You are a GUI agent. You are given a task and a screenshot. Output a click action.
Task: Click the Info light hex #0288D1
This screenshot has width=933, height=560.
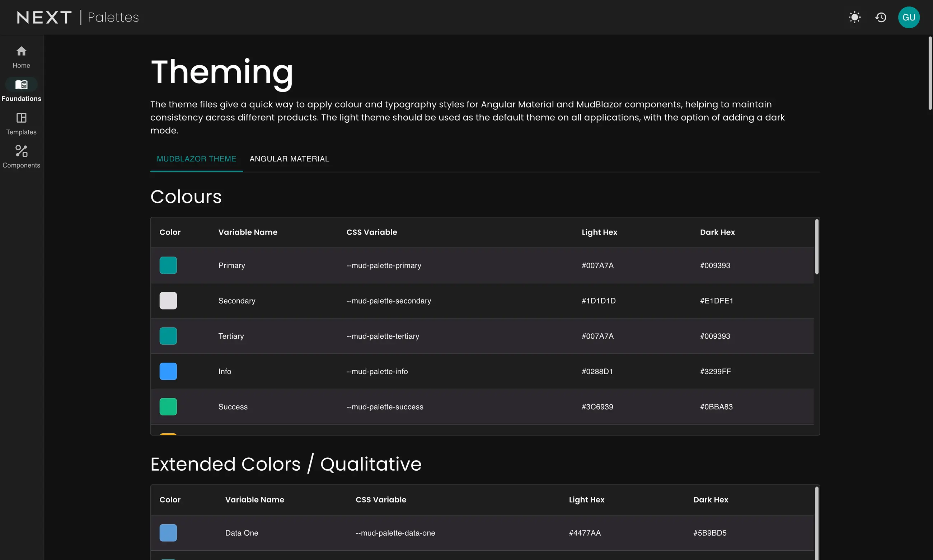coord(597,372)
